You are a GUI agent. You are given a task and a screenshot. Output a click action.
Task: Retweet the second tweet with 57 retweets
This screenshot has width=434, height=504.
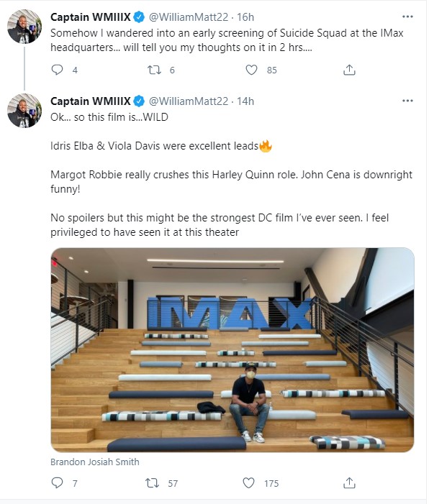tap(152, 482)
